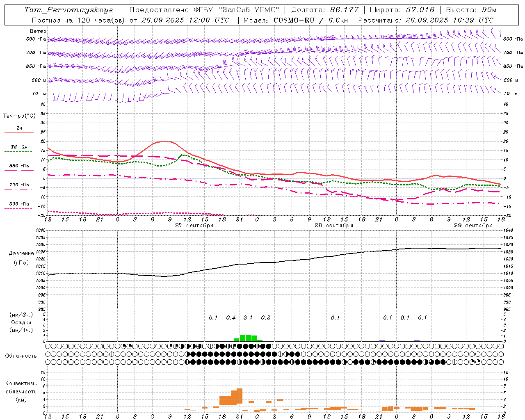This screenshot has height=420, width=525.
Task: Click the tallest green precipitation bar
Action: pyautogui.click(x=248, y=338)
